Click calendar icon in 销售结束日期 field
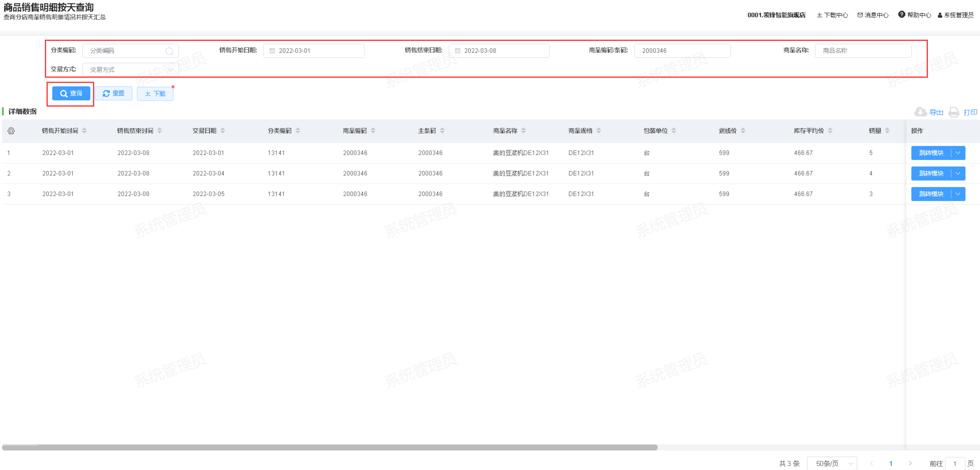 (x=458, y=51)
